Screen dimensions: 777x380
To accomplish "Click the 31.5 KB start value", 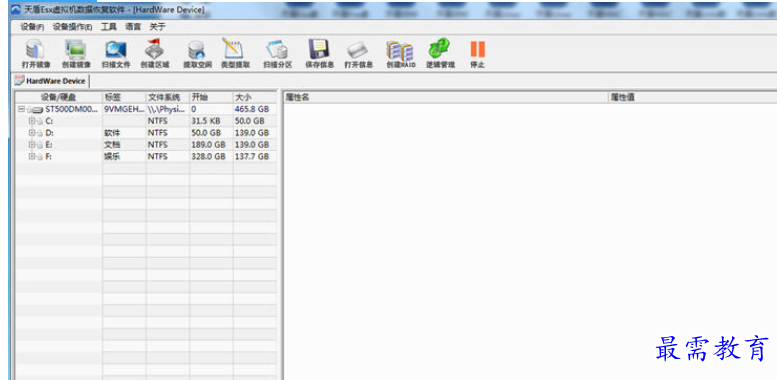I will click(206, 121).
